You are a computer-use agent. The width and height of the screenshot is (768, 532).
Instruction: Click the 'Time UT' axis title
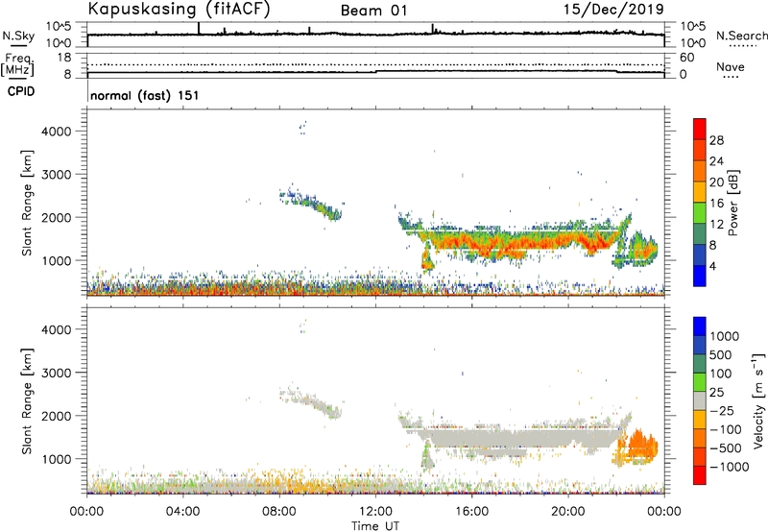375,526
